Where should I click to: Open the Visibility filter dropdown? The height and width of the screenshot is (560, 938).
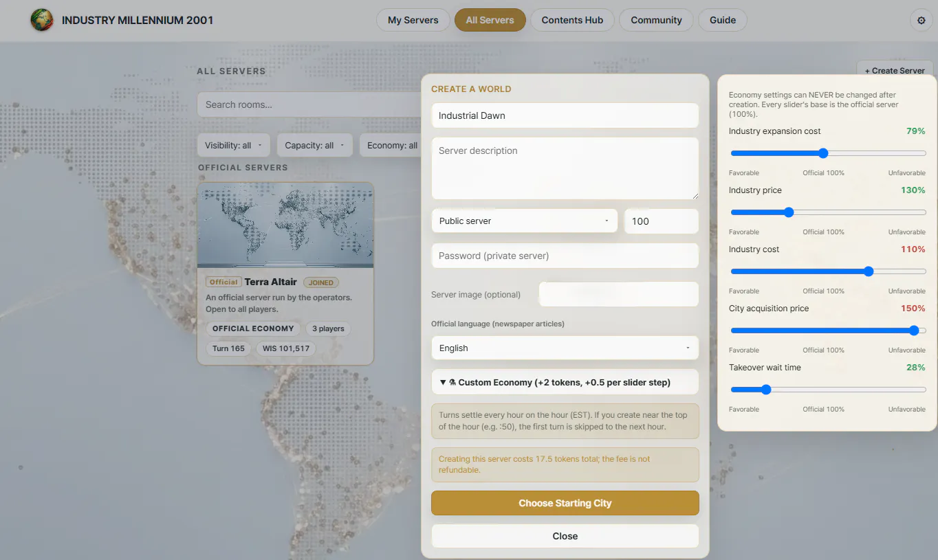(234, 145)
